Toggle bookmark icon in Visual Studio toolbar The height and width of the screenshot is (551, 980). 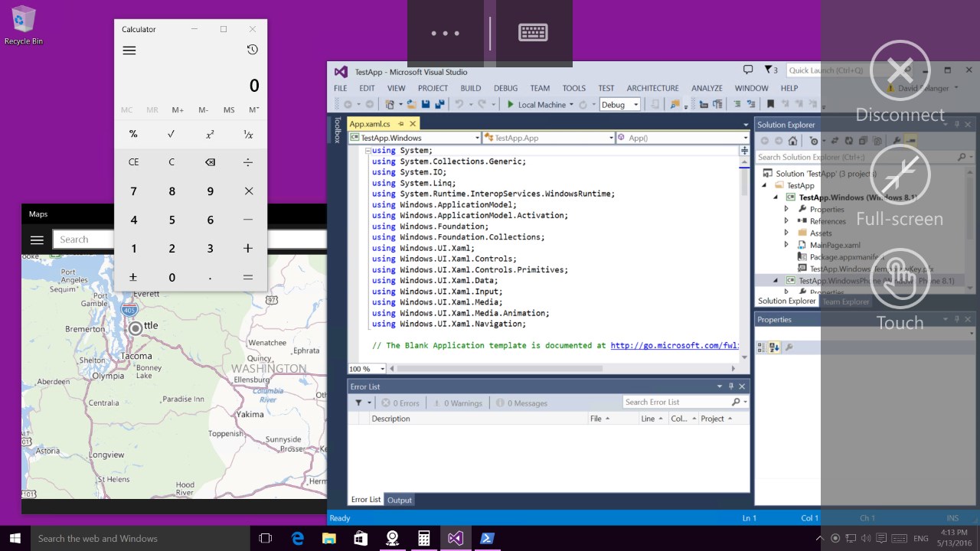[x=770, y=105]
